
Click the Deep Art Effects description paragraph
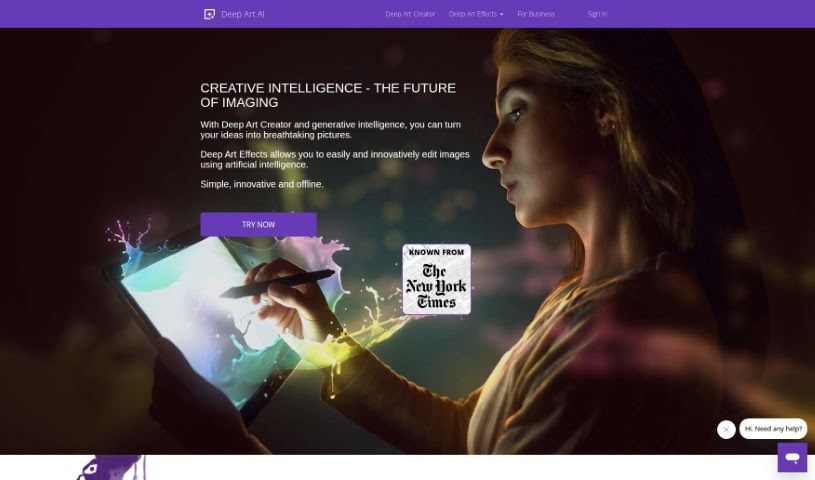[335, 159]
